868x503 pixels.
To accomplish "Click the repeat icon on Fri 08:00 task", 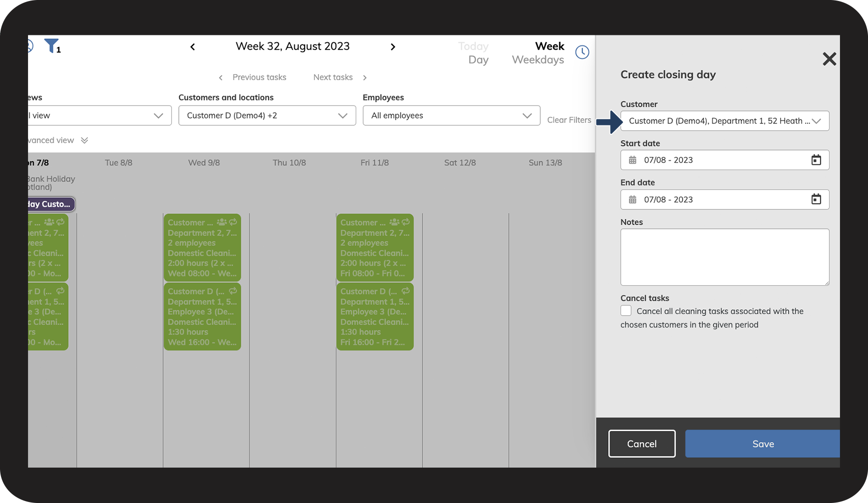I will tap(405, 222).
